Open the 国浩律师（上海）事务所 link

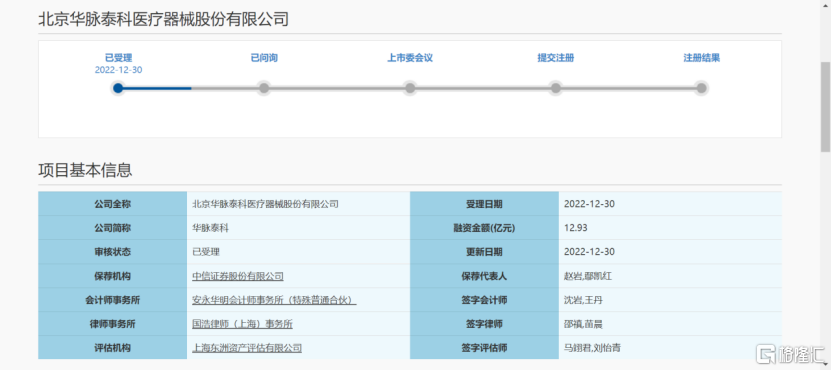coord(242,324)
